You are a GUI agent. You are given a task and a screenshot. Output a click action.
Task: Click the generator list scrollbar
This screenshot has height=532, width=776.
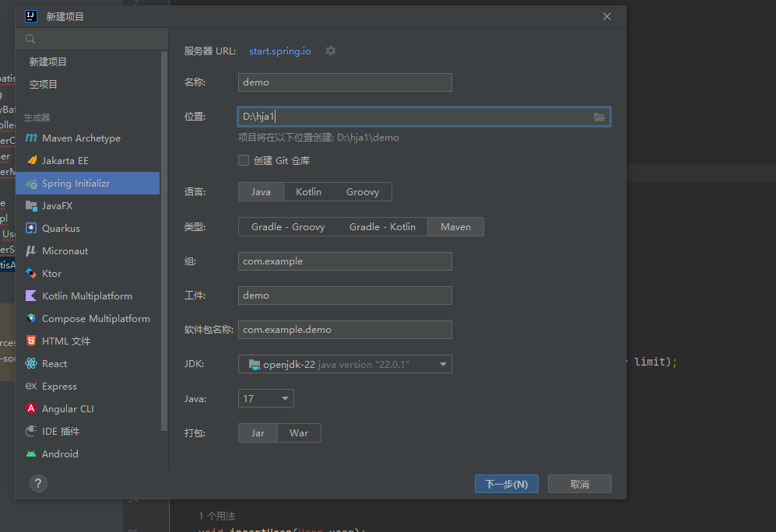coord(164,241)
